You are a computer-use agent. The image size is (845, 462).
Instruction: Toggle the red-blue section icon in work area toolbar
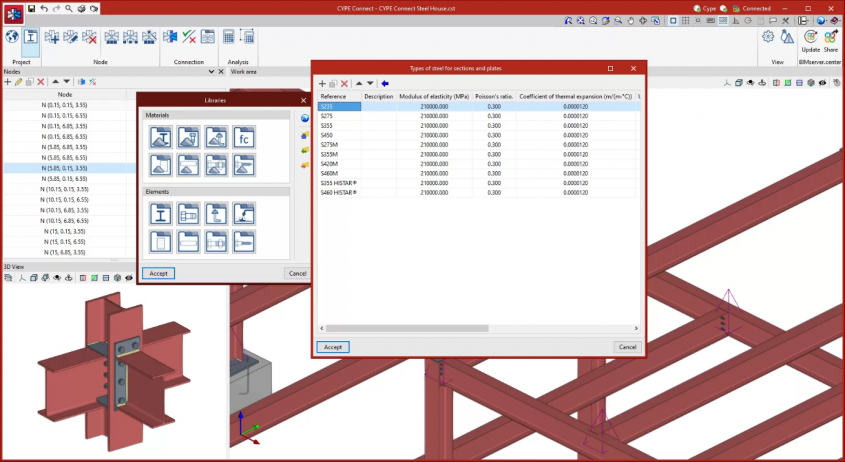point(776,83)
